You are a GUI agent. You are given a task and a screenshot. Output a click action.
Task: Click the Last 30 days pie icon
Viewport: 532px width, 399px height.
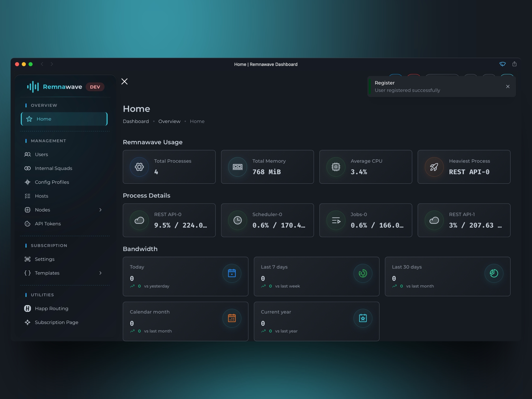pos(494,273)
